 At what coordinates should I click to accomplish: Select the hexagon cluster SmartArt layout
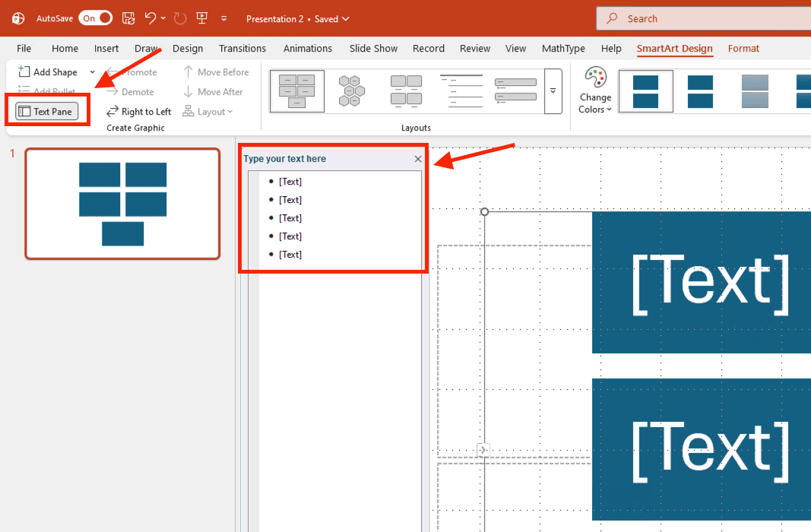[352, 91]
